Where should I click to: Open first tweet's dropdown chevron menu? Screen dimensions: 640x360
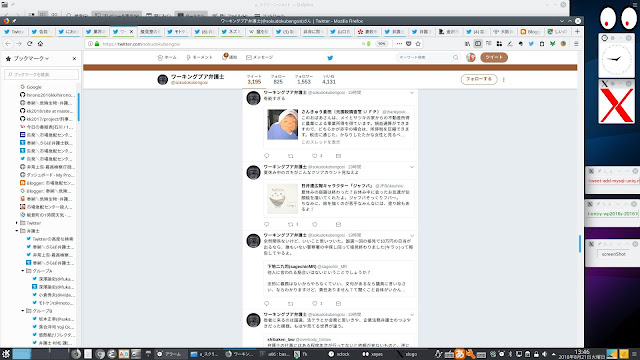coord(411,93)
